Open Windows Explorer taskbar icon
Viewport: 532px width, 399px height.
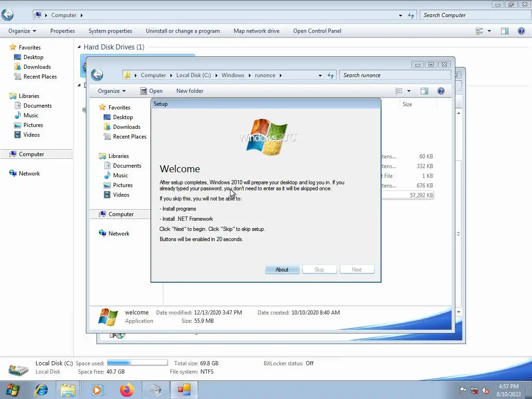pos(68,390)
